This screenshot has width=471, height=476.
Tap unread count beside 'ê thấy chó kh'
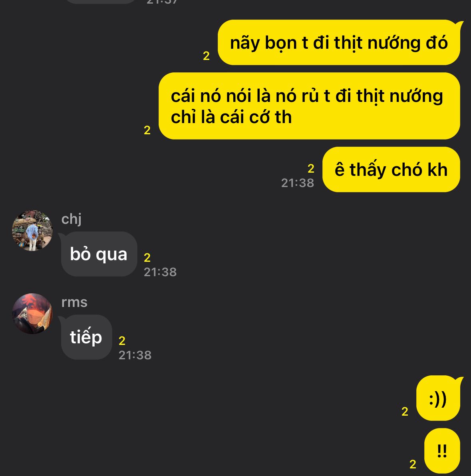311,169
